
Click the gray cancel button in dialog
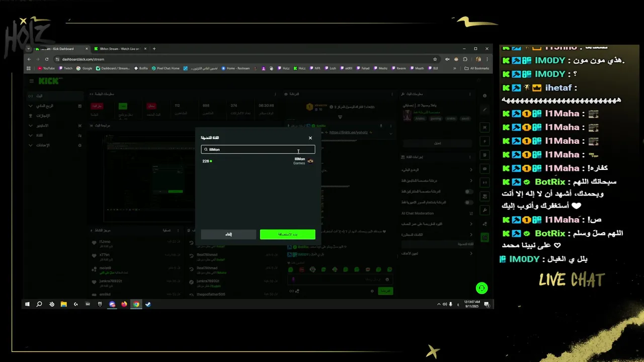(228, 234)
